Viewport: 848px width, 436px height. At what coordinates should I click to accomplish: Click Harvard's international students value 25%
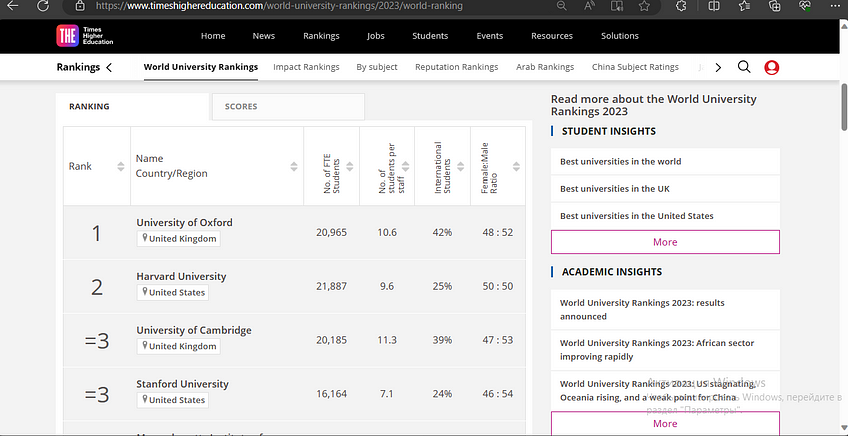click(442, 286)
